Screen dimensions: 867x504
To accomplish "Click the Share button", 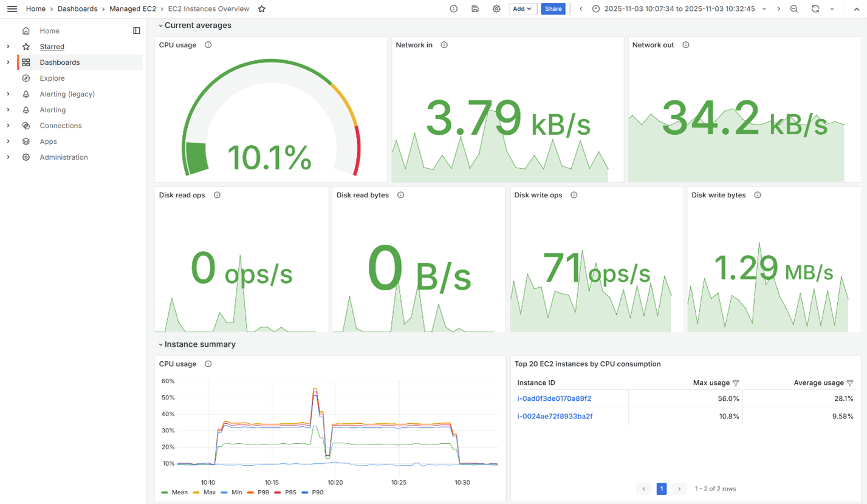I will pyautogui.click(x=553, y=9).
